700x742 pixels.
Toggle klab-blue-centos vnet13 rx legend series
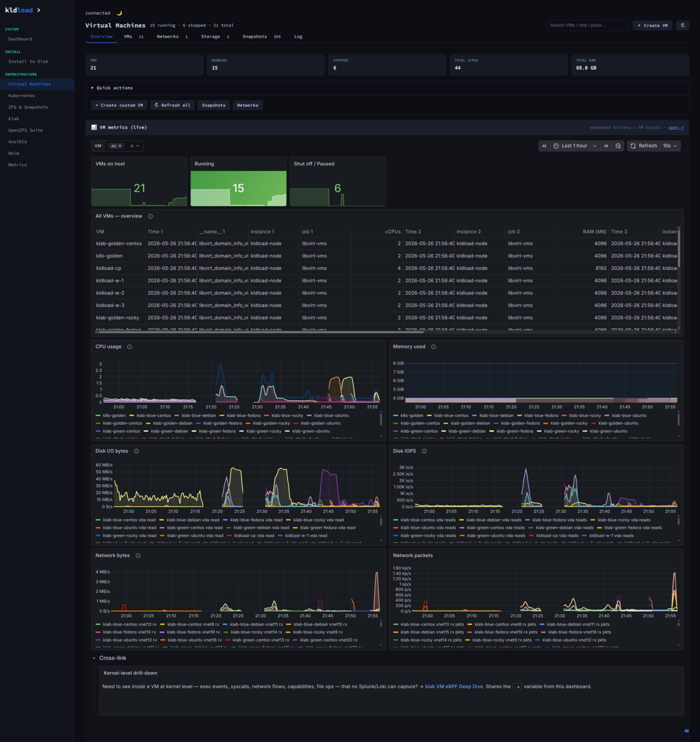pos(126,624)
